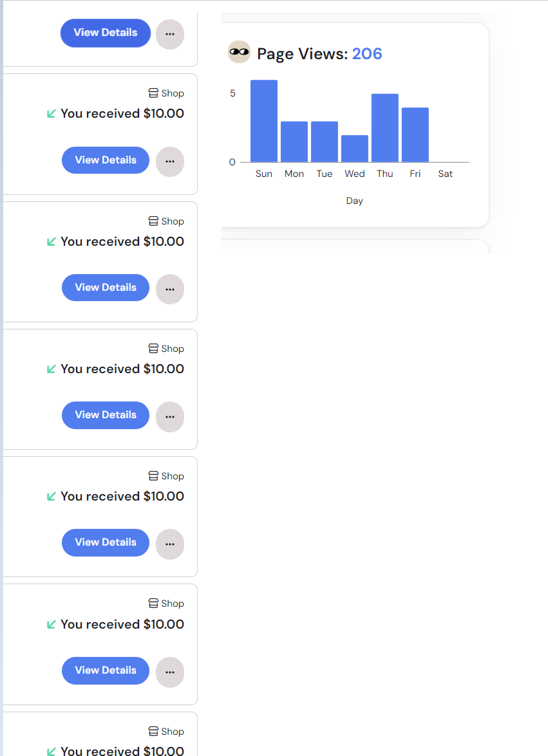Click the Shop icon in the fifth payment card
Image resolution: width=548 pixels, height=756 pixels.
click(x=153, y=603)
